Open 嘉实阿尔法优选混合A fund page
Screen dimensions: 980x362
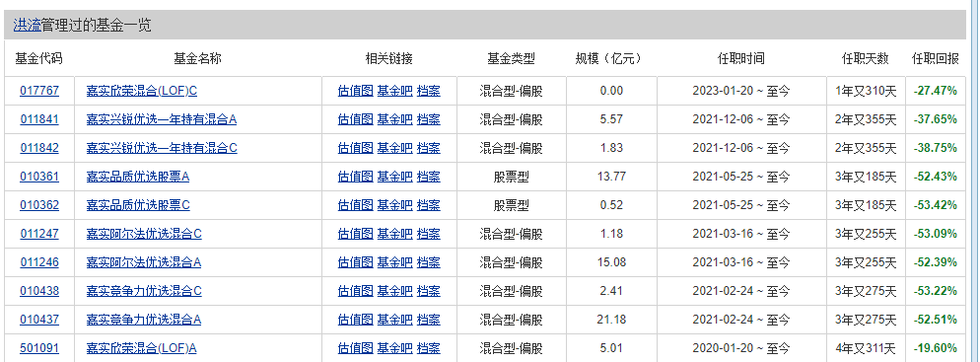(x=144, y=262)
